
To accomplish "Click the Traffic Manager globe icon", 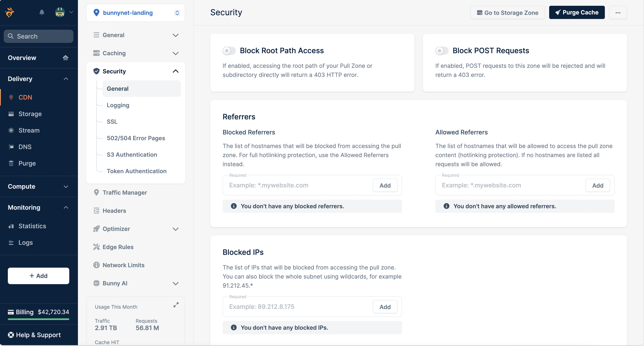I will coord(96,192).
